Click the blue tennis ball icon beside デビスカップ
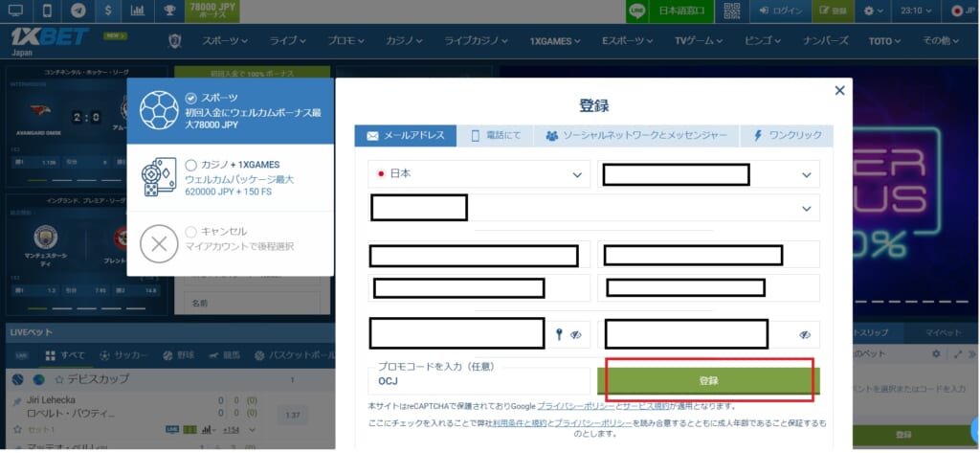980x453 pixels. tap(17, 379)
